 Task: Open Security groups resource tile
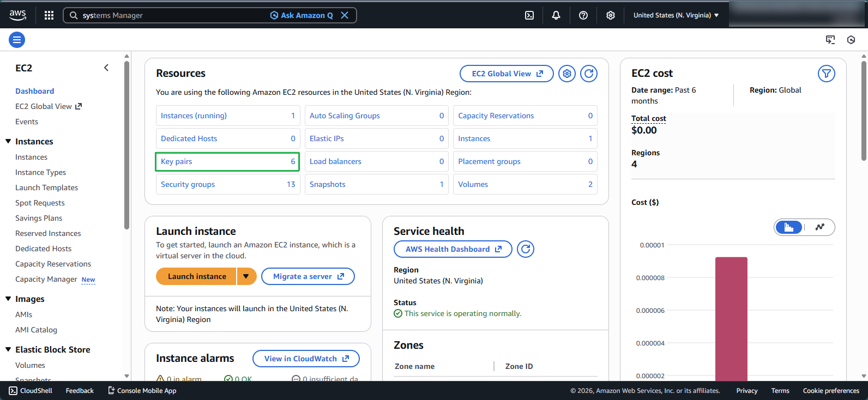(x=228, y=184)
